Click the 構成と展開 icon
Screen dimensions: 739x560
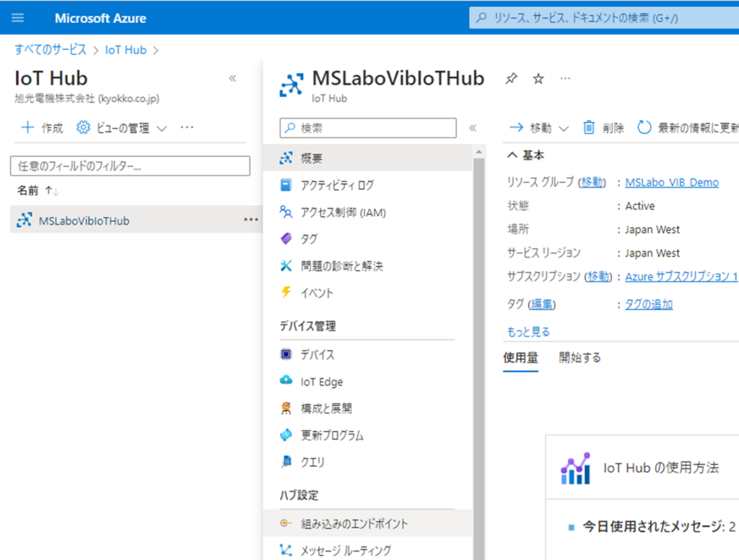click(x=286, y=408)
